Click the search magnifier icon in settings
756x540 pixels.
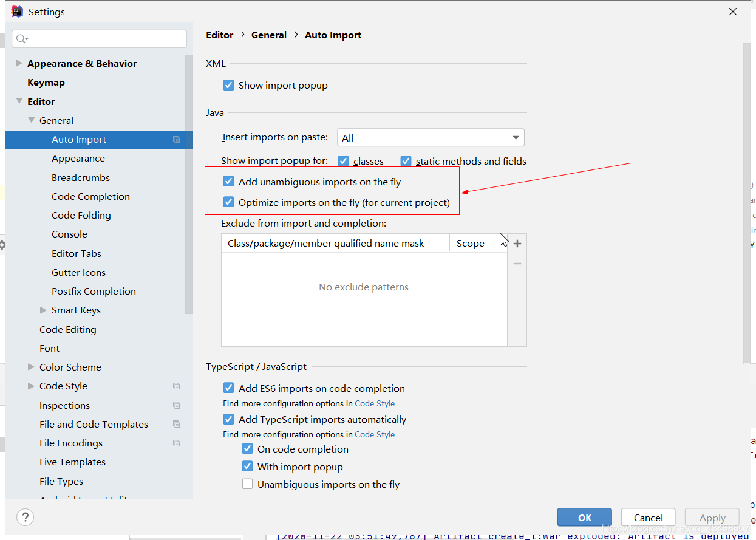[22, 39]
